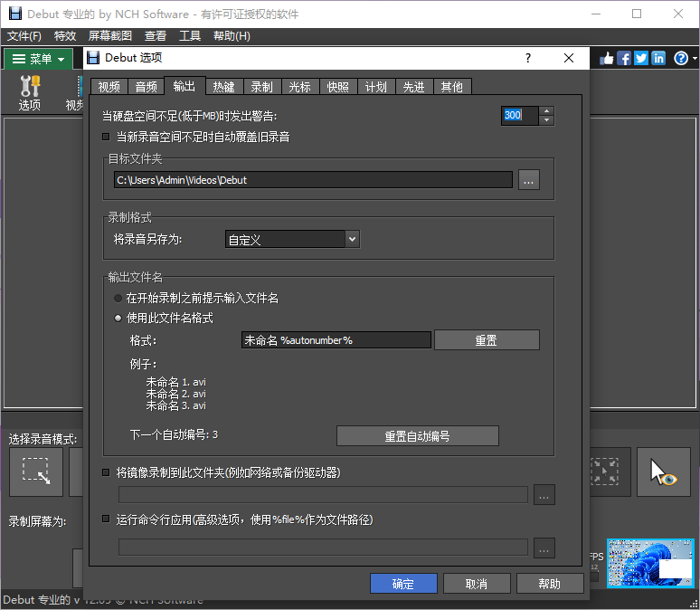Expand the green 菜单 menu dropdown

tap(38, 59)
